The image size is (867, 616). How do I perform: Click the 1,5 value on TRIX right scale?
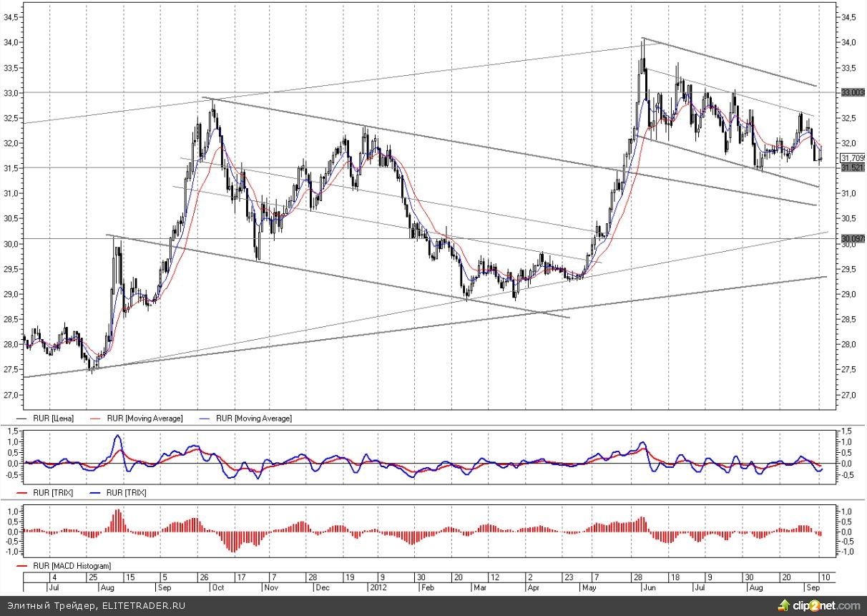[x=846, y=431]
